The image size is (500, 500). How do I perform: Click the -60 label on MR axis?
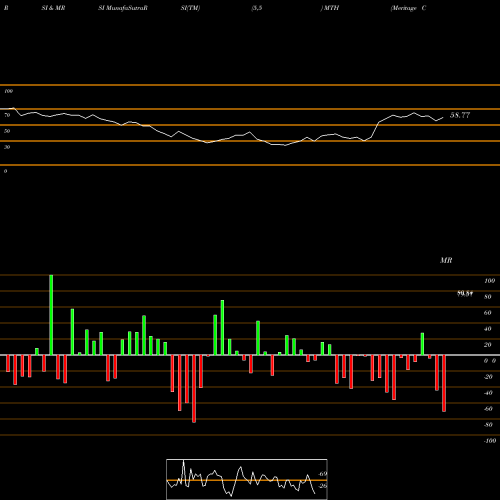click(x=488, y=409)
